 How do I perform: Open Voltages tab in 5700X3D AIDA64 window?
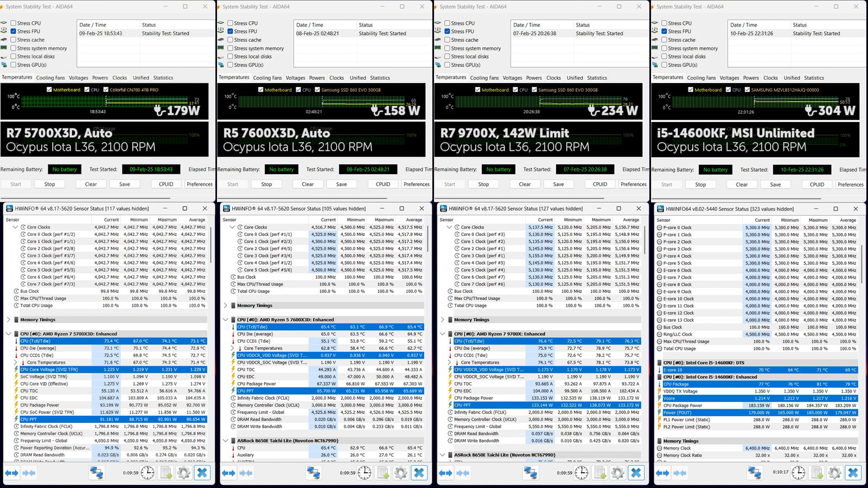(x=78, y=78)
